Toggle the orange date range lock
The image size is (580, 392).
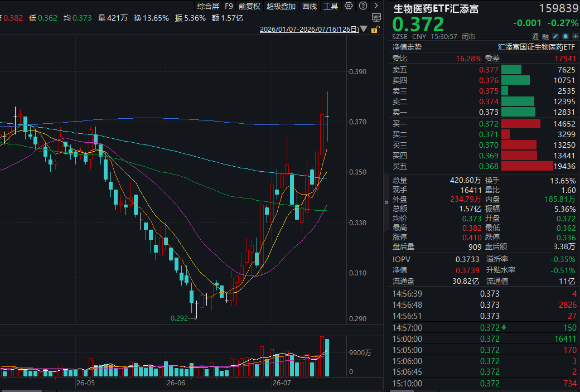(x=375, y=29)
